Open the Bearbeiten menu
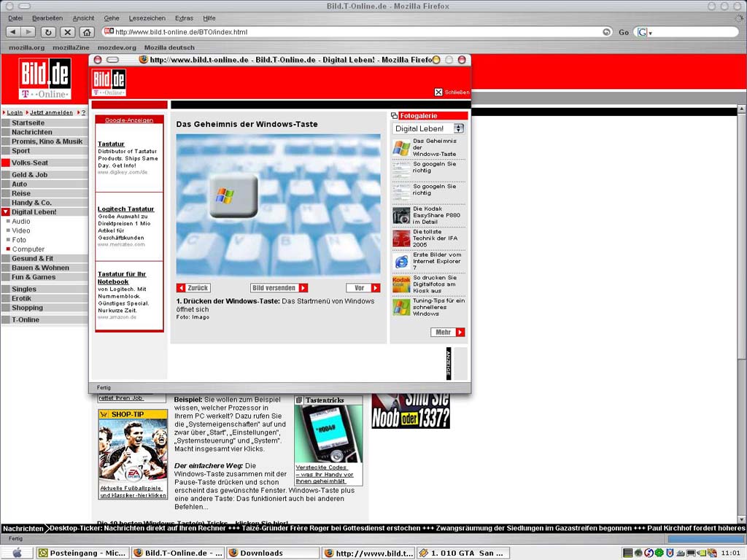This screenshot has width=747, height=560. click(x=47, y=18)
